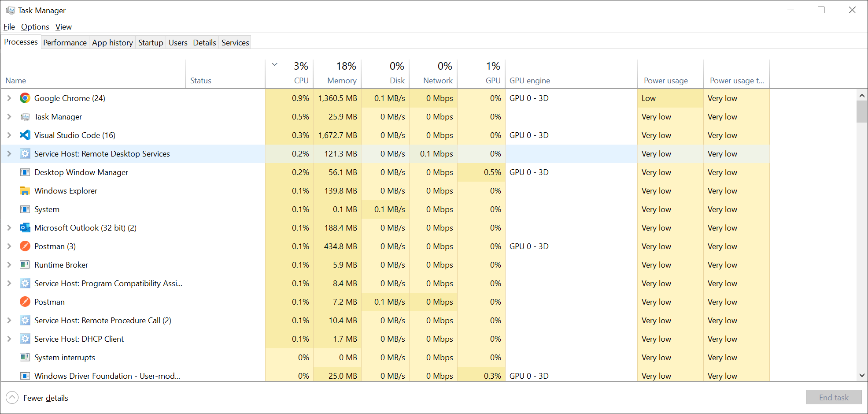Click the Visual Studio Code icon
The image size is (868, 414).
(25, 135)
